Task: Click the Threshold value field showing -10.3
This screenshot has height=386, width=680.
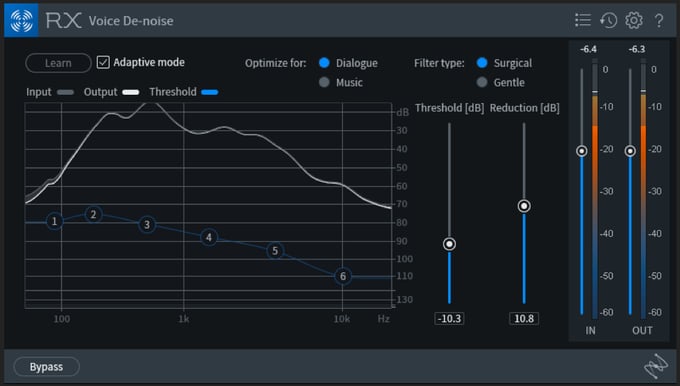Action: [x=449, y=318]
